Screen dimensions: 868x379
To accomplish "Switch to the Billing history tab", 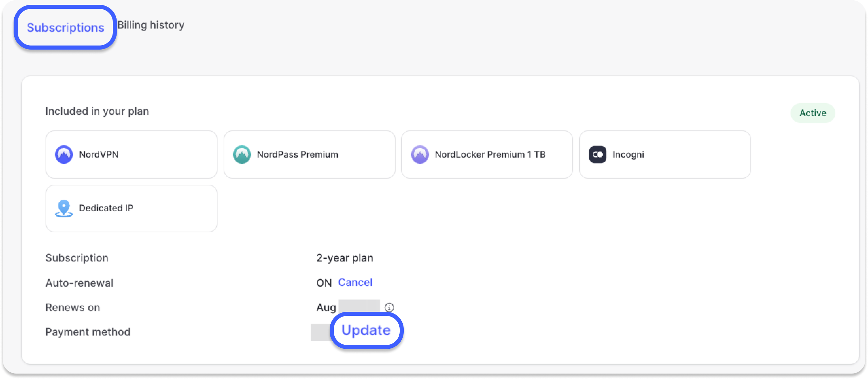I will pyautogui.click(x=151, y=25).
